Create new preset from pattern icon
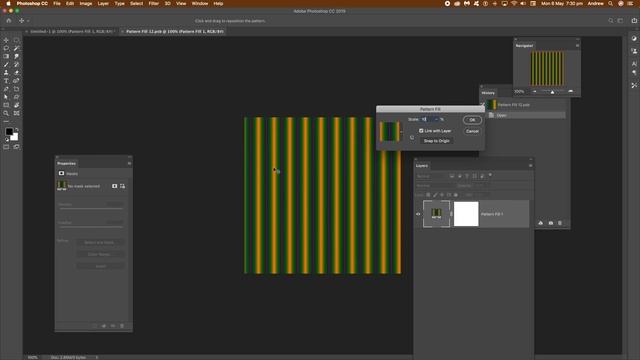 point(412,138)
